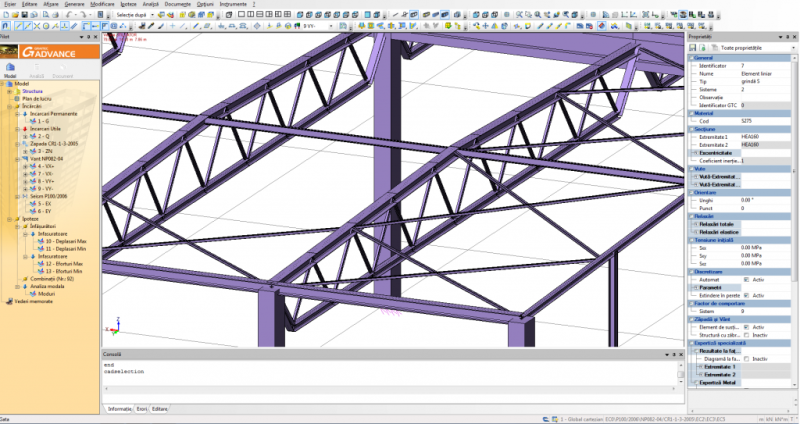Click the New document toolbar icon
The image size is (800, 424).
(5, 16)
